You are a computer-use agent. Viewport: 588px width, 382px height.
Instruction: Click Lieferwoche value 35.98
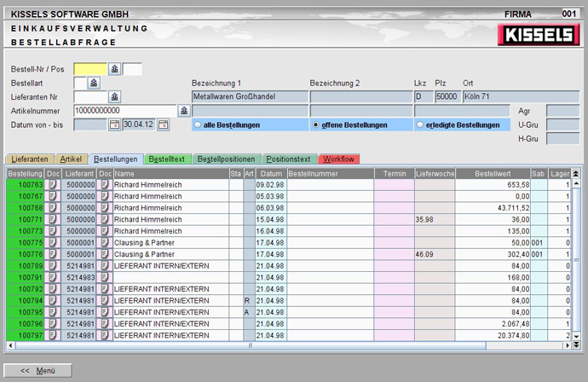[x=424, y=219]
